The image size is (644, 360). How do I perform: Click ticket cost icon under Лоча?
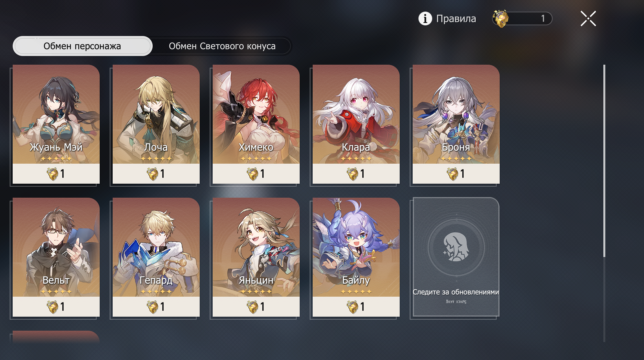(152, 174)
